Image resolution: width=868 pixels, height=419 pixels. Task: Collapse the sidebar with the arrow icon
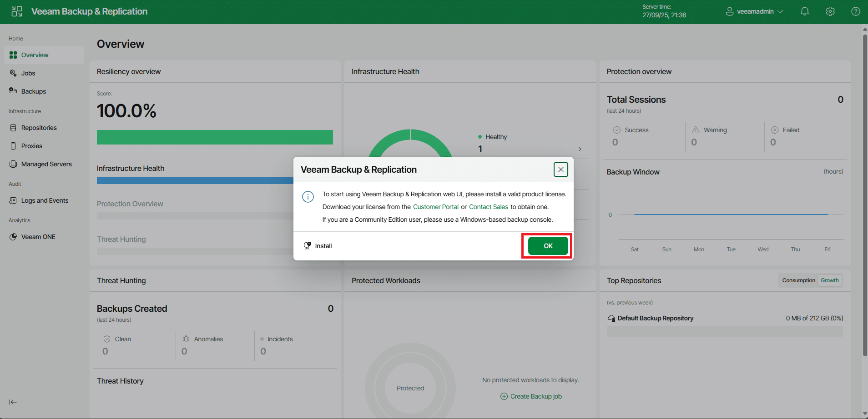[x=13, y=402]
